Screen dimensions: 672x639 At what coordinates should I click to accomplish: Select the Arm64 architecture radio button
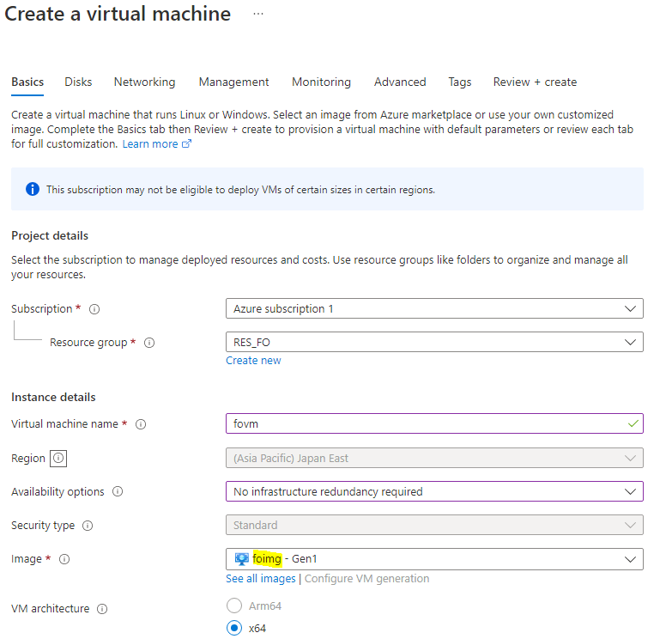(234, 606)
